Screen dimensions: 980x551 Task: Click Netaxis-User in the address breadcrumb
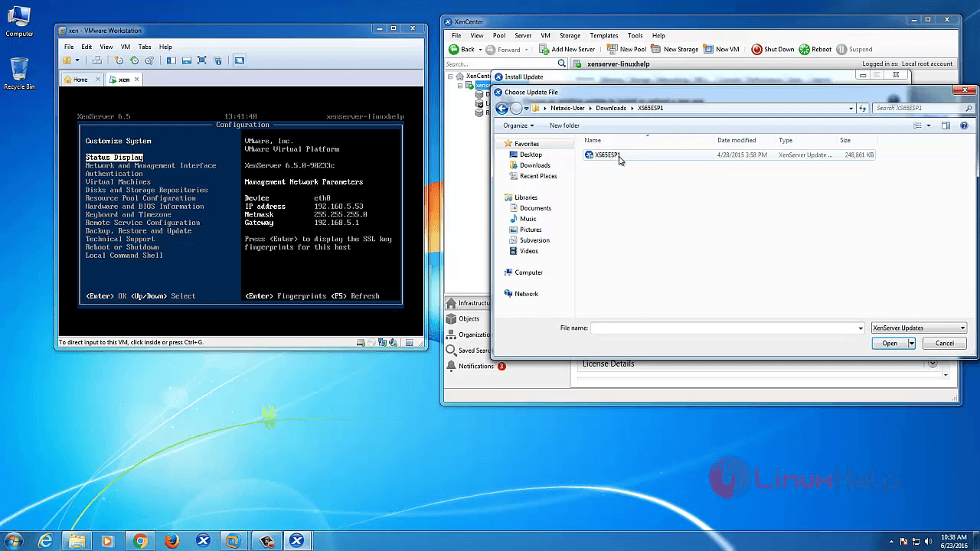tap(567, 108)
